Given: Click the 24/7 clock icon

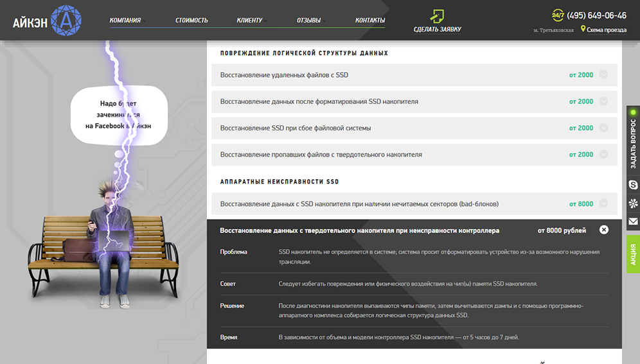Looking at the screenshot, I should [x=558, y=15].
